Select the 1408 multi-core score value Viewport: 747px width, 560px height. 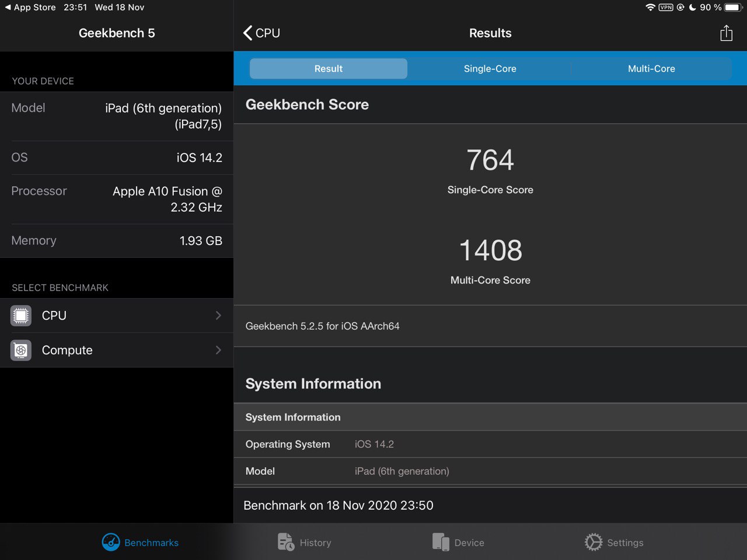[490, 250]
